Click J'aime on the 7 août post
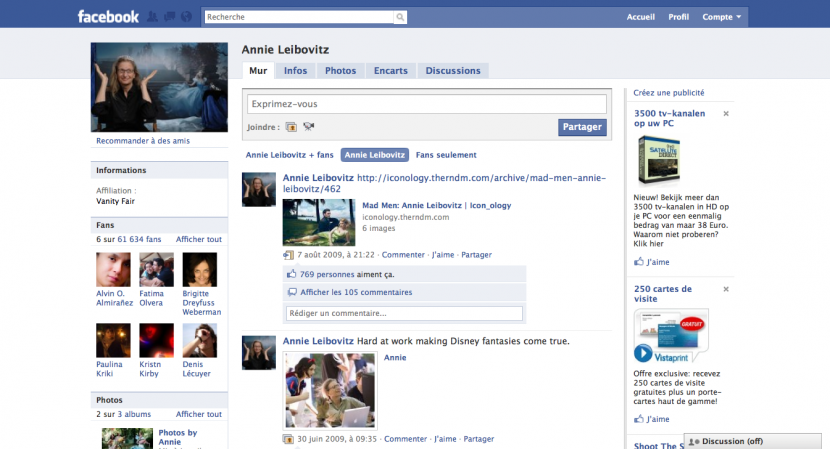 [x=443, y=255]
